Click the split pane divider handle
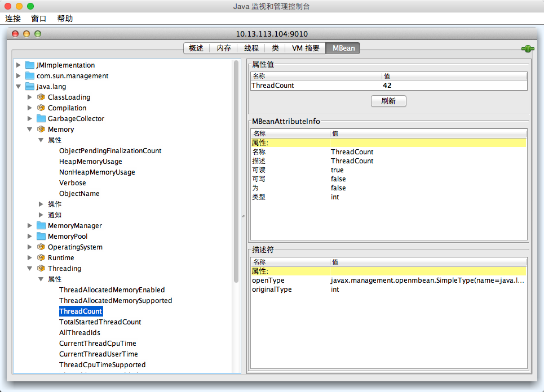Image resolution: width=544 pixels, height=392 pixels. [x=244, y=216]
